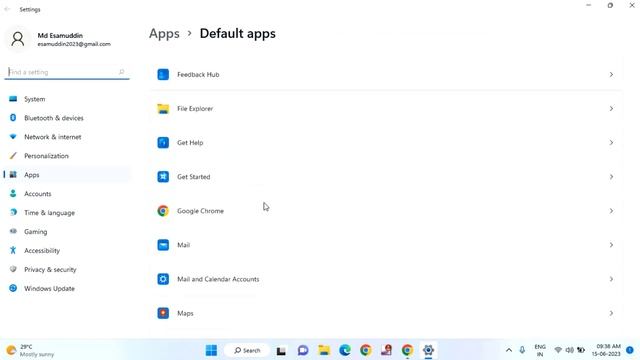This screenshot has width=640, height=360.
Task: Open the Get Help app icon
Action: point(163,142)
